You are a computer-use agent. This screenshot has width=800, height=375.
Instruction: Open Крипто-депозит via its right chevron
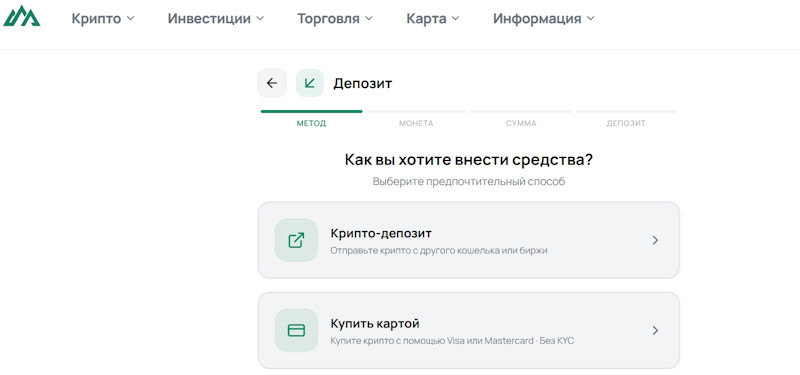(656, 240)
